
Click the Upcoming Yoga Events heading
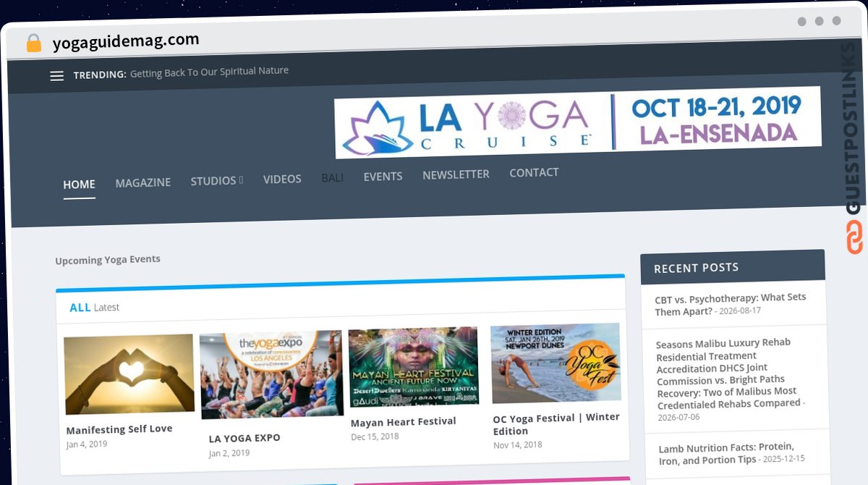(x=108, y=260)
